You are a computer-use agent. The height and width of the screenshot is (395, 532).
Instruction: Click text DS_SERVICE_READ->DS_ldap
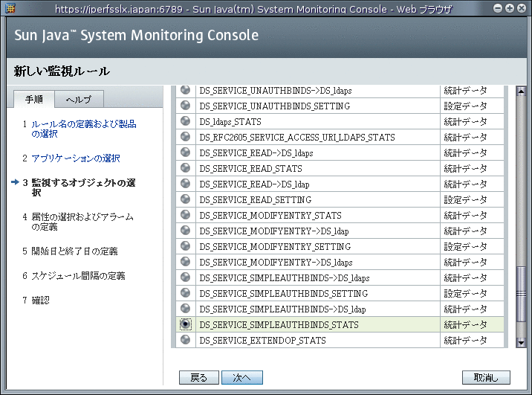(x=254, y=184)
